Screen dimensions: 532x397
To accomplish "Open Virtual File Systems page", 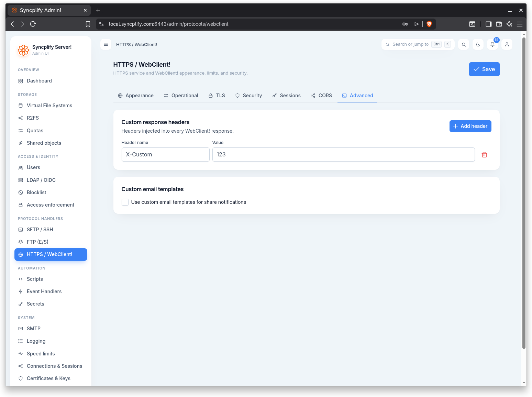I will [x=51, y=106].
